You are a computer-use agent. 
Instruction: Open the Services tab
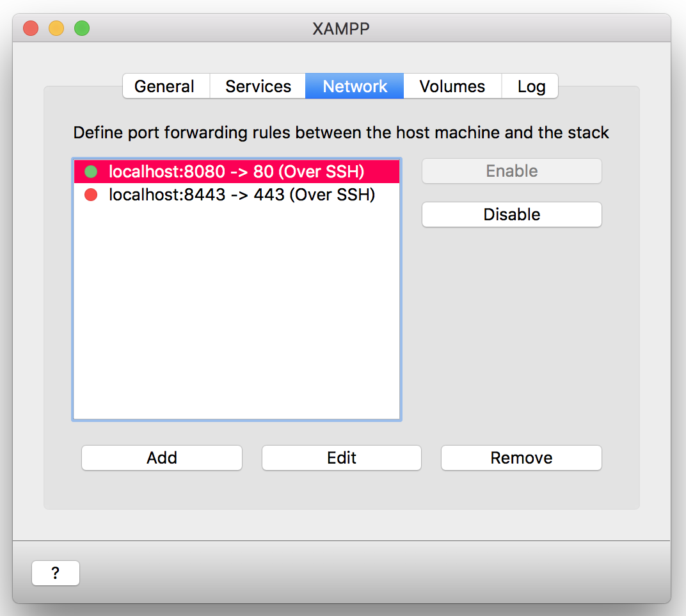(x=258, y=86)
